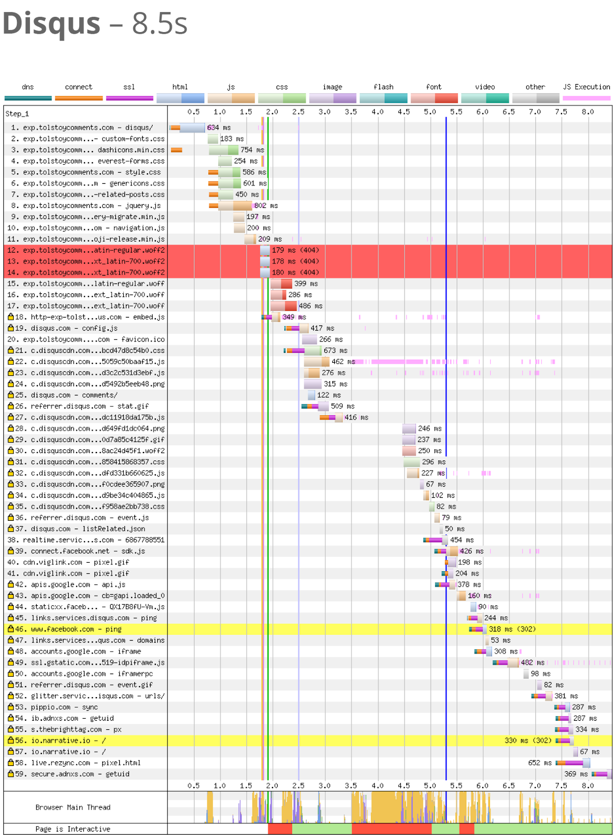The width and height of the screenshot is (616, 840).
Task: Click the lock icon on row 26 stat.gif
Action: 10,406
